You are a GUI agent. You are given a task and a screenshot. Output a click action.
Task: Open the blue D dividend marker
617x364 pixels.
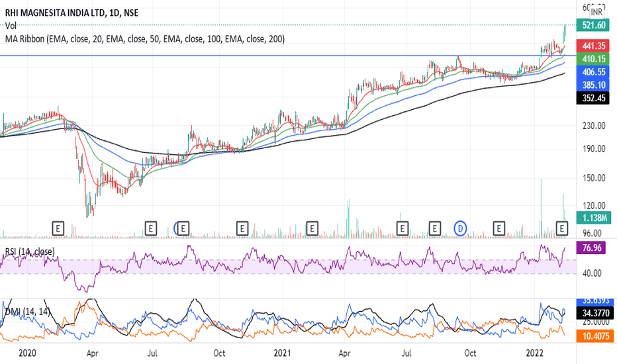tap(460, 228)
